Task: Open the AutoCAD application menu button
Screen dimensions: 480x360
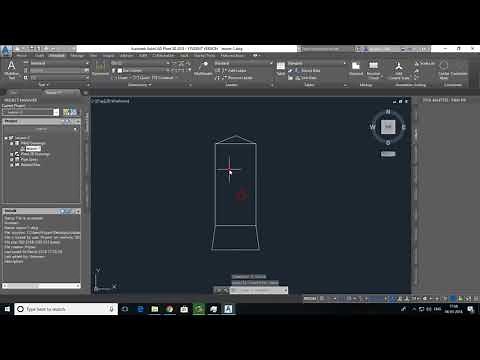Action: coord(6,51)
